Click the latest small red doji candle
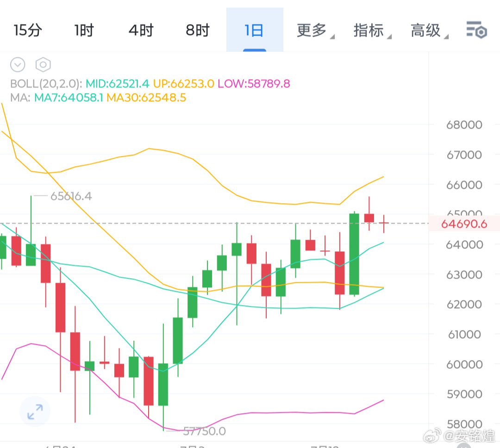This screenshot has width=500, height=448. click(384, 223)
